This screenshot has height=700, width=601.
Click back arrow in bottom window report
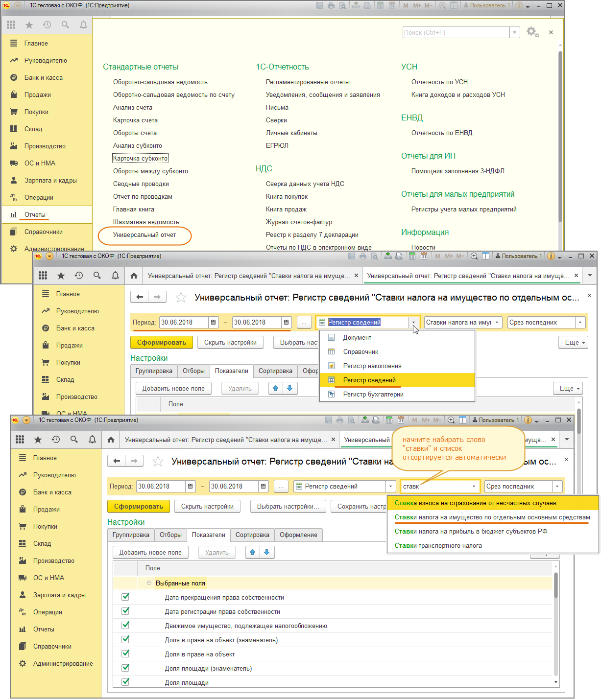(x=117, y=461)
